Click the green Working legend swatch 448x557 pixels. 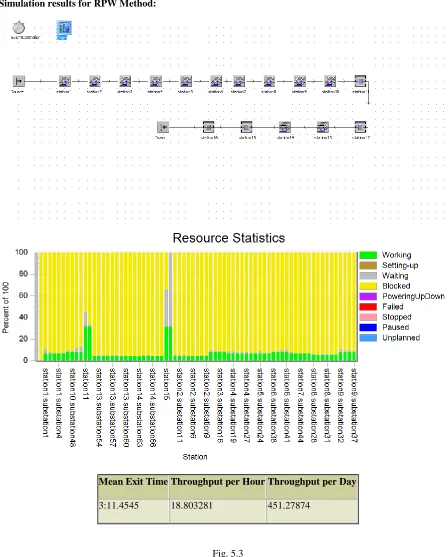(368, 255)
